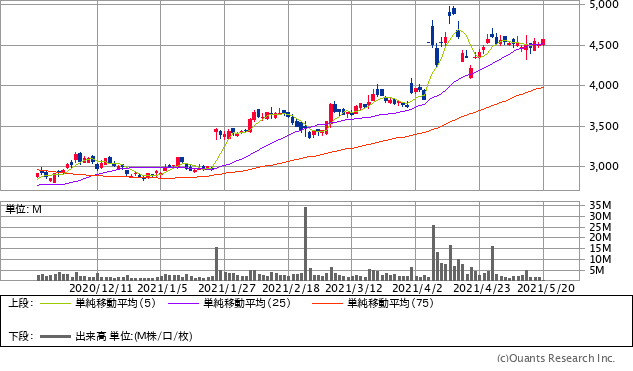Click the 2021/1/27 date label
This screenshot has width=633, height=371.
tap(227, 288)
